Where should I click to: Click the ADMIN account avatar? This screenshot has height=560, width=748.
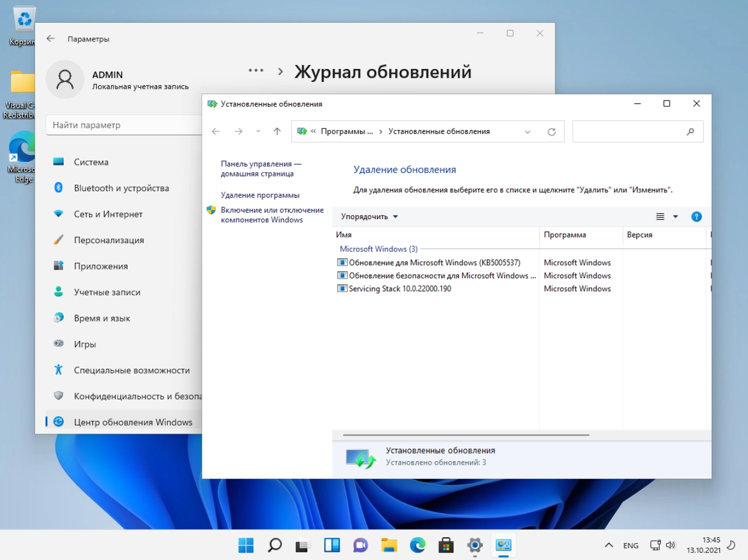[65, 79]
